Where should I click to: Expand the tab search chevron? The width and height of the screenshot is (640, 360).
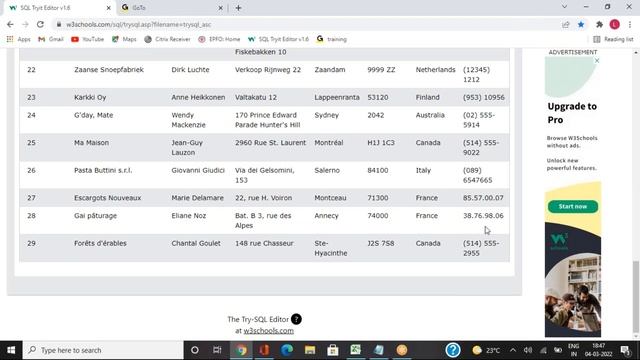(564, 7)
